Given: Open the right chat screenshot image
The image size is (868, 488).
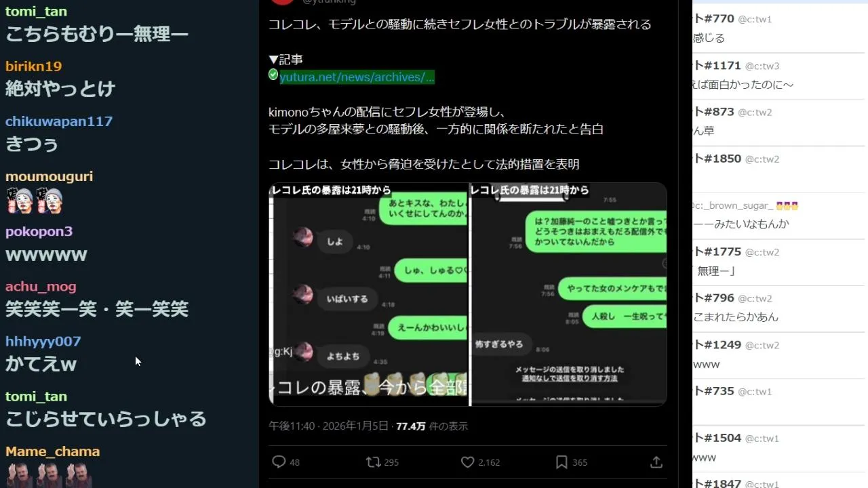Looking at the screenshot, I should [x=569, y=294].
